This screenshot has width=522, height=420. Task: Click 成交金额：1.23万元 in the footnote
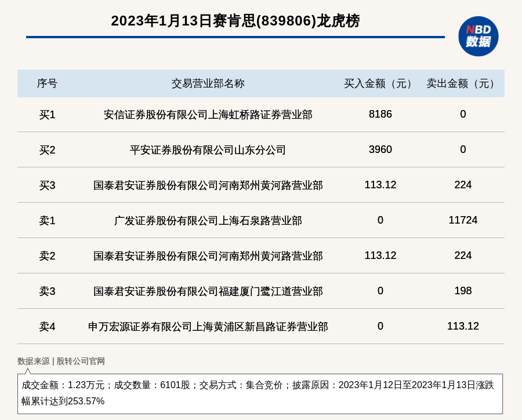[x=63, y=385]
